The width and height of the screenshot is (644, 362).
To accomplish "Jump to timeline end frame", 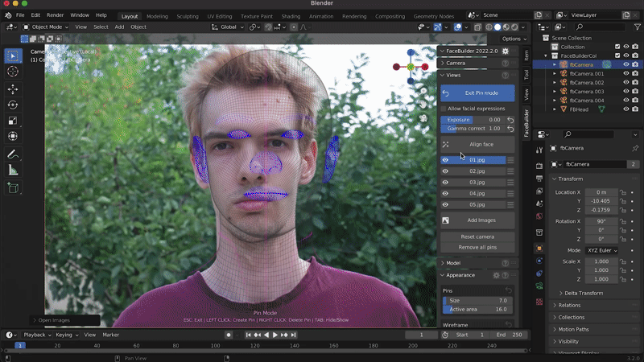I will (293, 335).
